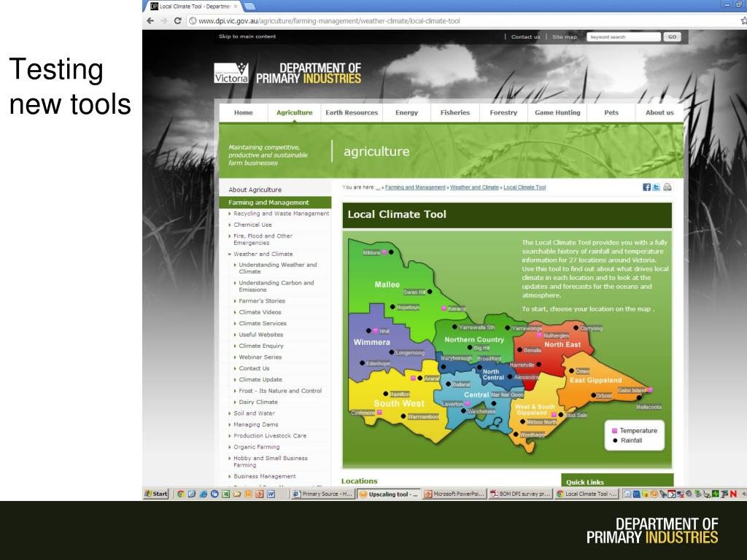Open the Agriculture navigation tab

tap(295, 113)
